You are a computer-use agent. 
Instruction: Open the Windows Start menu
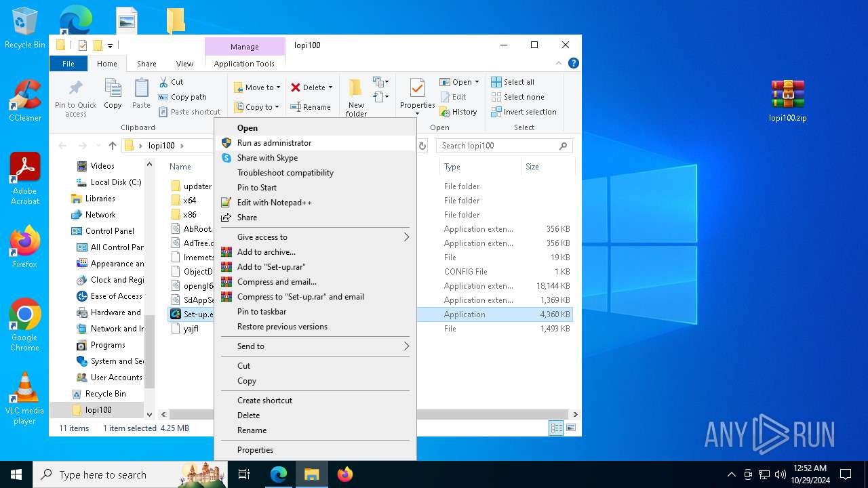click(x=16, y=474)
